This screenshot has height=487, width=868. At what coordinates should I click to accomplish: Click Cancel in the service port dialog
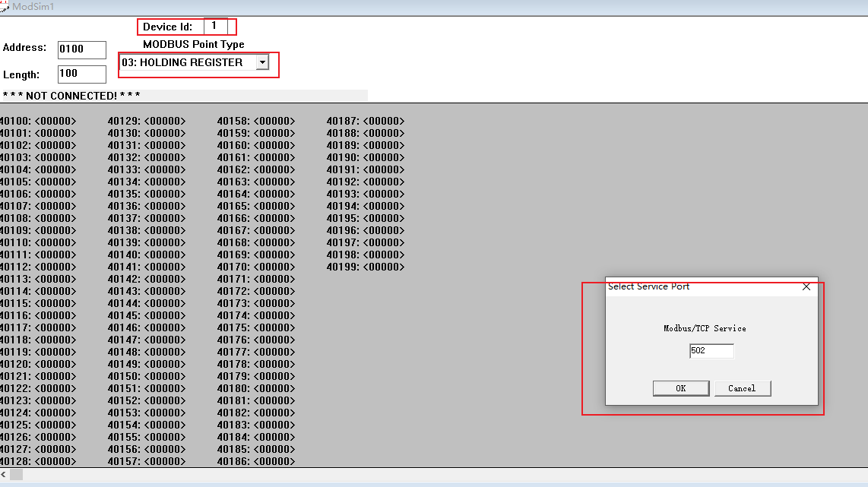point(742,388)
